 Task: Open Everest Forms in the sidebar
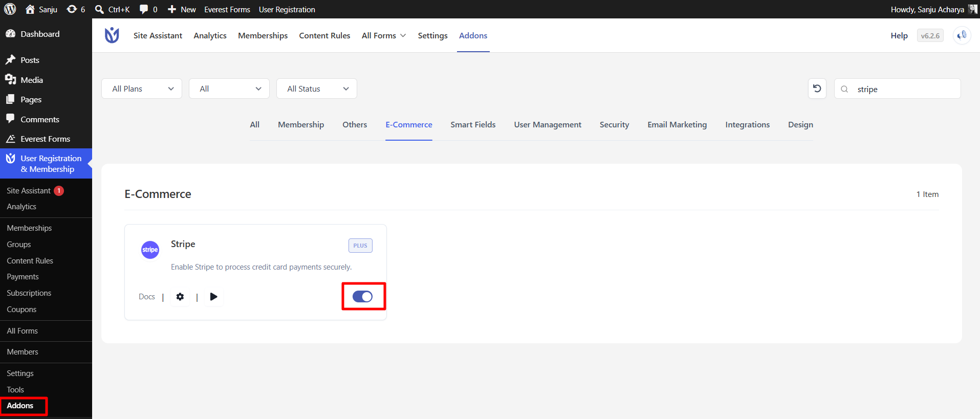46,139
